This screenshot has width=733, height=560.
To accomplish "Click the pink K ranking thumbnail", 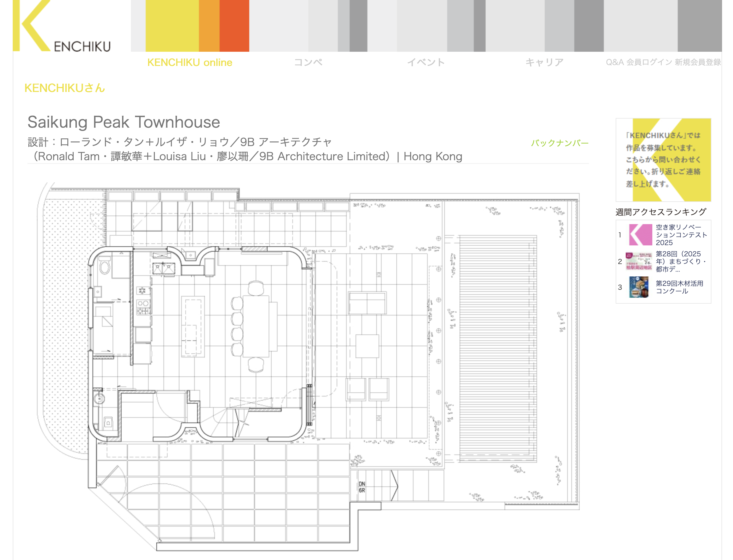I will tap(640, 235).
